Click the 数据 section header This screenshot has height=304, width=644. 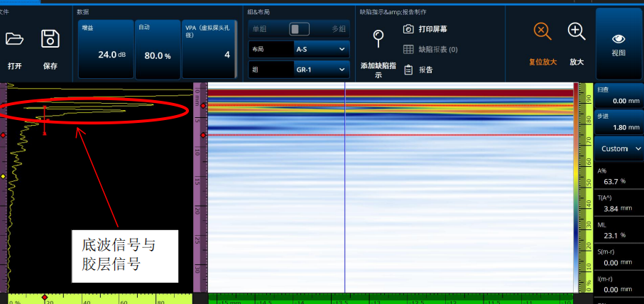(83, 12)
